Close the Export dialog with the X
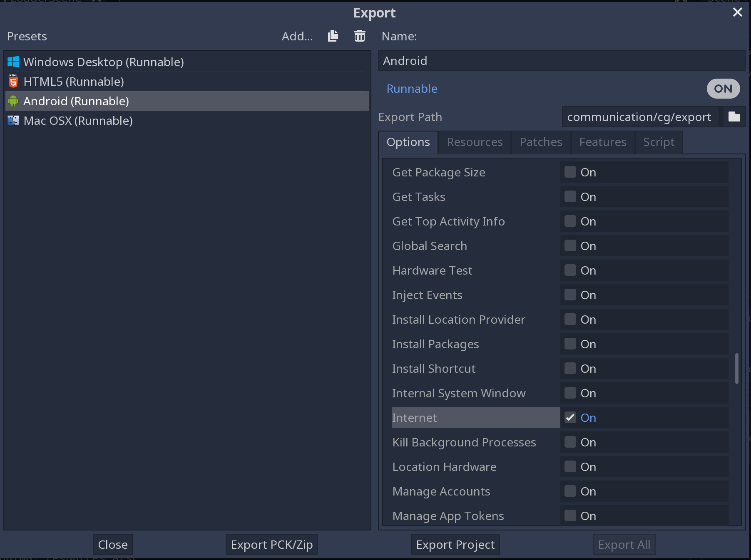751x560 pixels. pos(737,12)
